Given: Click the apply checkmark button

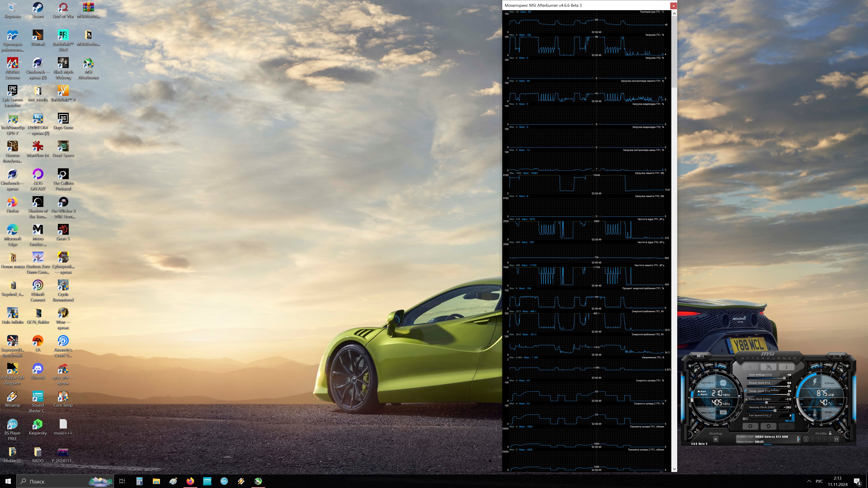Looking at the screenshot, I should click(x=786, y=426).
